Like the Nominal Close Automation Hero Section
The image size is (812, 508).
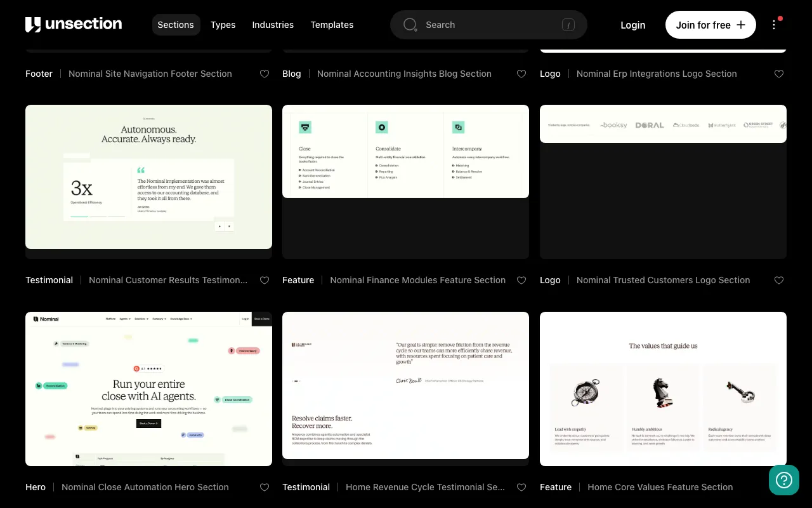[x=265, y=487]
